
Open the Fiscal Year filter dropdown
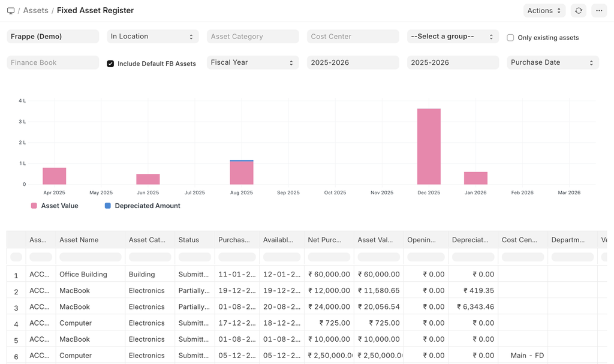[252, 62]
